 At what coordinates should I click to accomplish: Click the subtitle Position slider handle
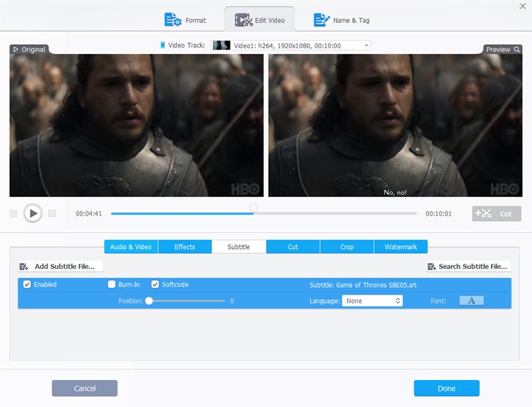[149, 301]
